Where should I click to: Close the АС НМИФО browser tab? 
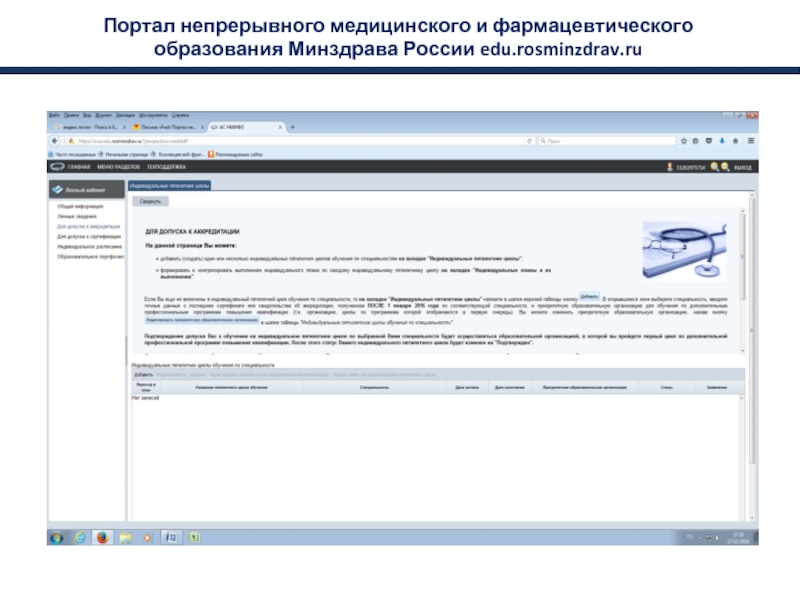click(280, 127)
